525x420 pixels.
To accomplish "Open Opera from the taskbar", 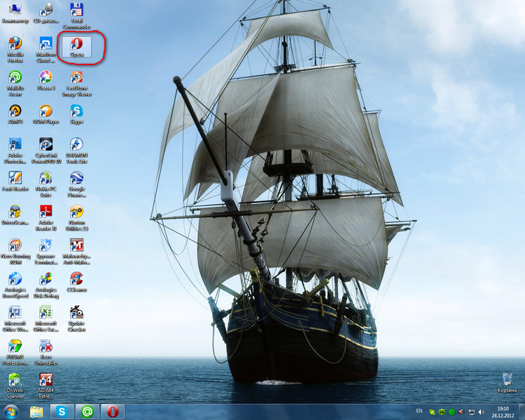I will pyautogui.click(x=112, y=411).
